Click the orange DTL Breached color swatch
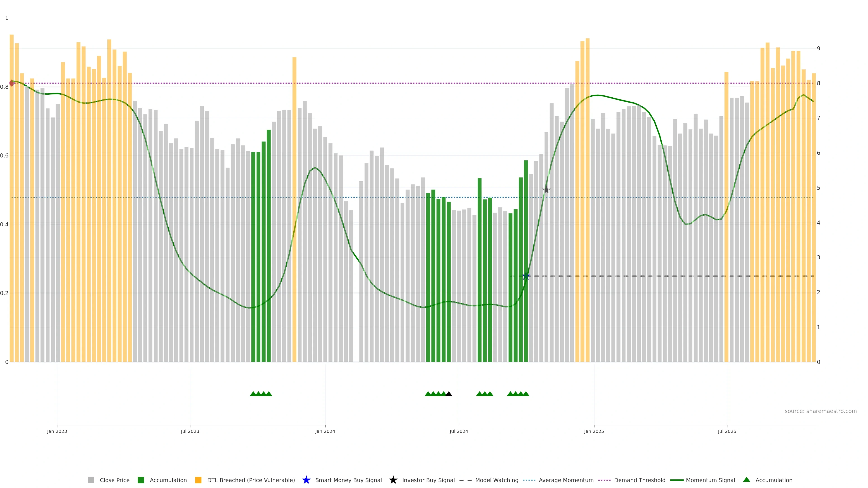Viewport: 868px width, 488px height. pyautogui.click(x=198, y=480)
